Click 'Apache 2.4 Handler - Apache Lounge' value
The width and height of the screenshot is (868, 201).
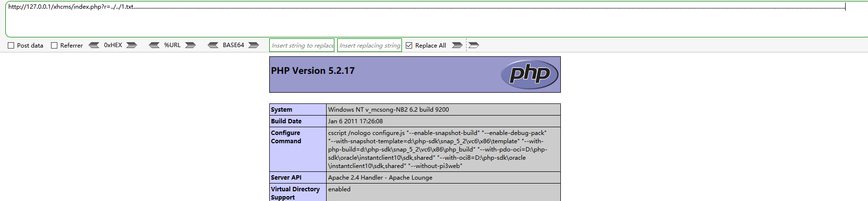click(380, 178)
